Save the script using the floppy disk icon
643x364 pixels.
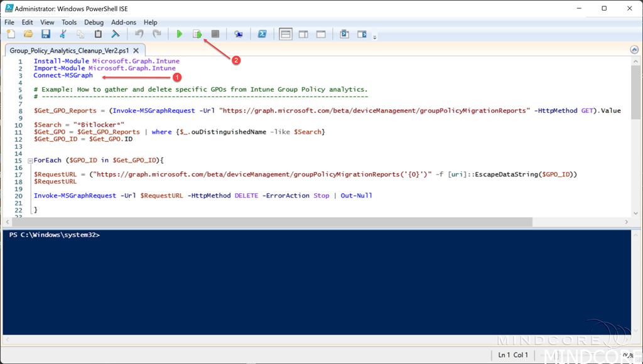(46, 34)
